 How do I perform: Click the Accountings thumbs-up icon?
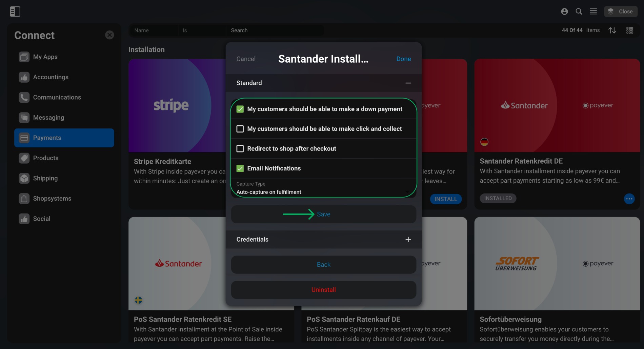[x=24, y=77]
